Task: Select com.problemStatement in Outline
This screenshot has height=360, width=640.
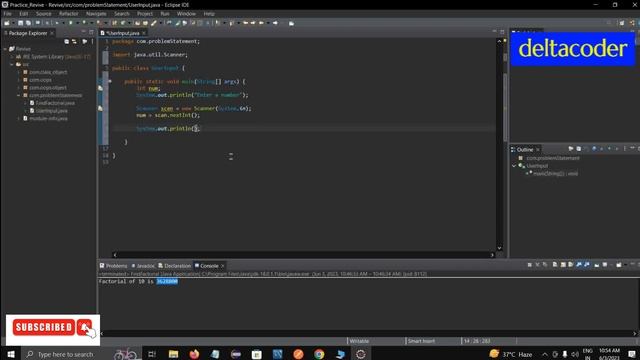Action: [549, 158]
